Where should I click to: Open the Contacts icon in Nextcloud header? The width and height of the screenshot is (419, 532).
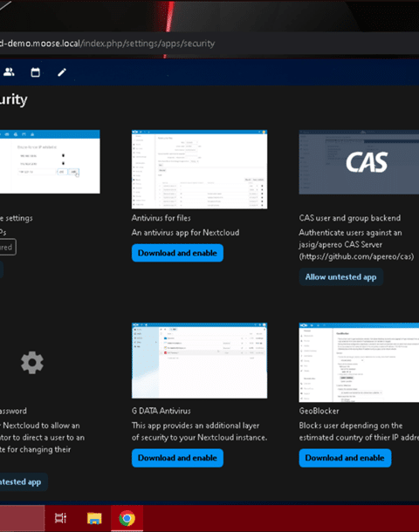pyautogui.click(x=10, y=72)
